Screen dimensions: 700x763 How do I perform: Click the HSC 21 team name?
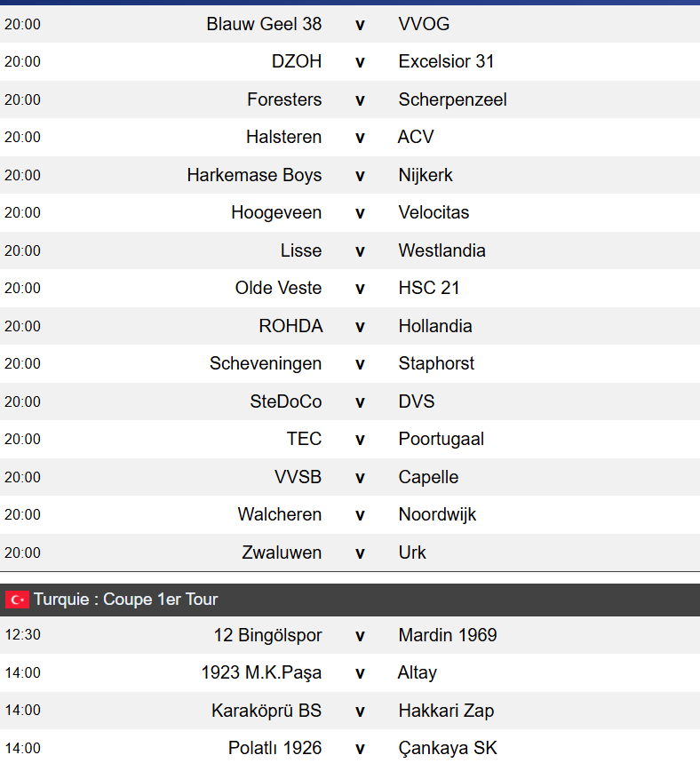(x=429, y=288)
